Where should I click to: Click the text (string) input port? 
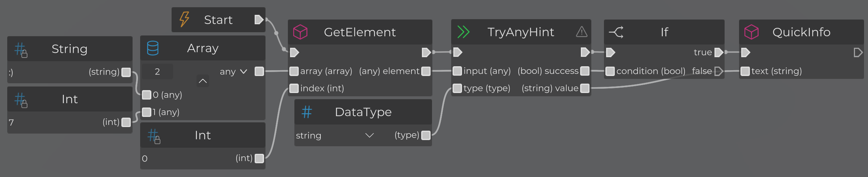[x=745, y=71]
